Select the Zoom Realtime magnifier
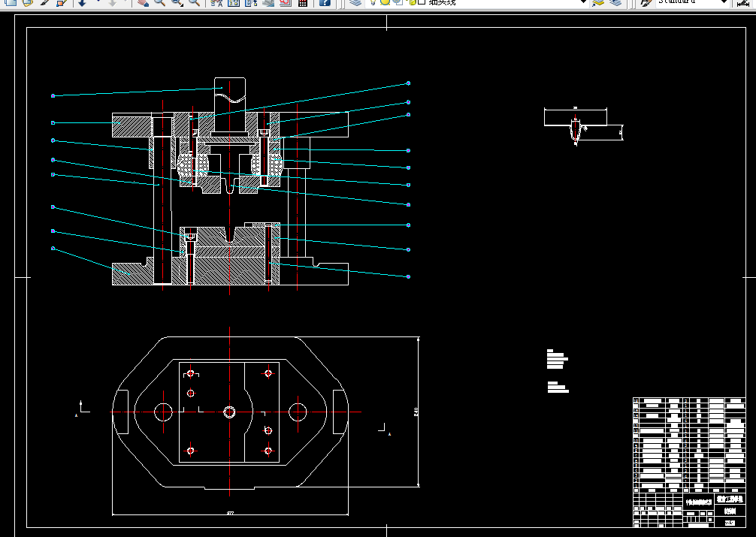 159,2
